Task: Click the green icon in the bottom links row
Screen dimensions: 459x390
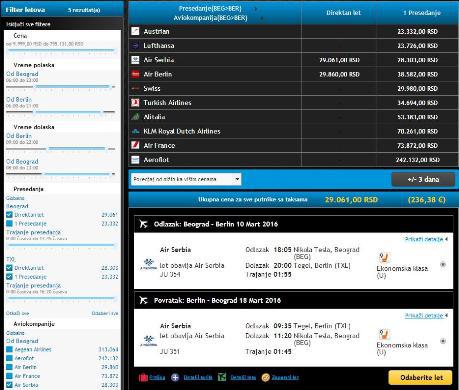Action: tap(222, 377)
